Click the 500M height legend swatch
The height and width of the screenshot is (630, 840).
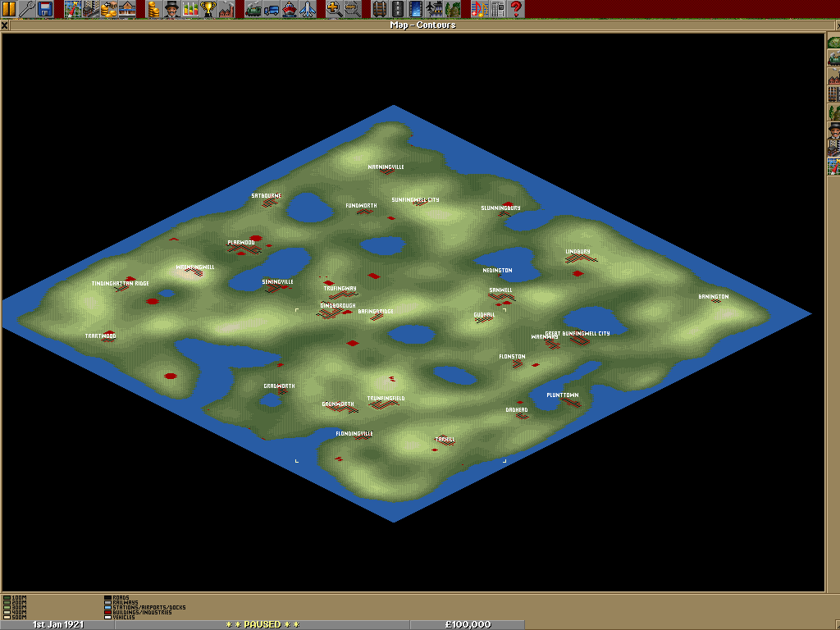7,617
